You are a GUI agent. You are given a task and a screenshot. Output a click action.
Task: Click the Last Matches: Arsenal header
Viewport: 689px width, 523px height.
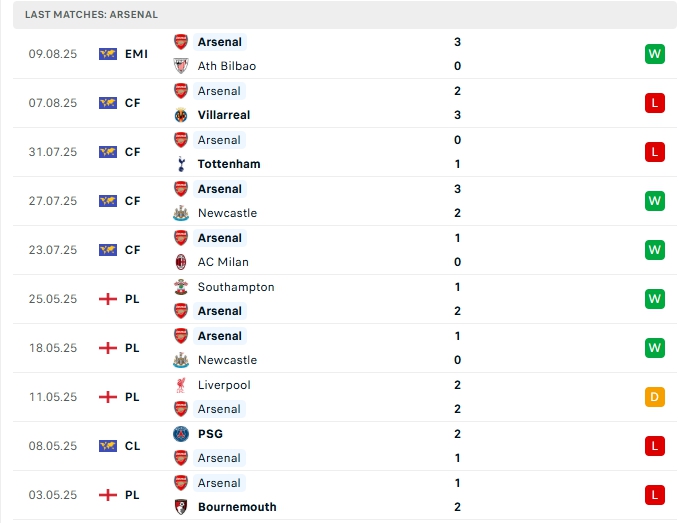[x=92, y=15]
